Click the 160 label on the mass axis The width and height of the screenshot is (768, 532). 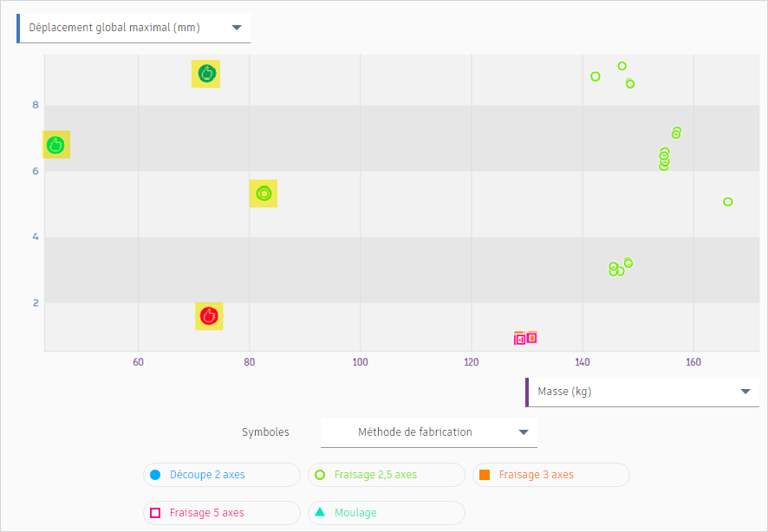click(x=693, y=362)
